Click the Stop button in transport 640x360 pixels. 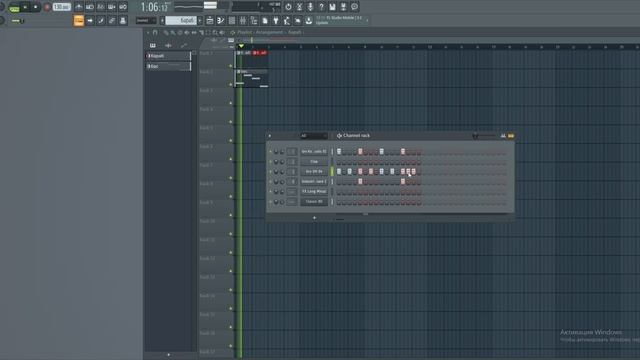pyautogui.click(x=36, y=7)
